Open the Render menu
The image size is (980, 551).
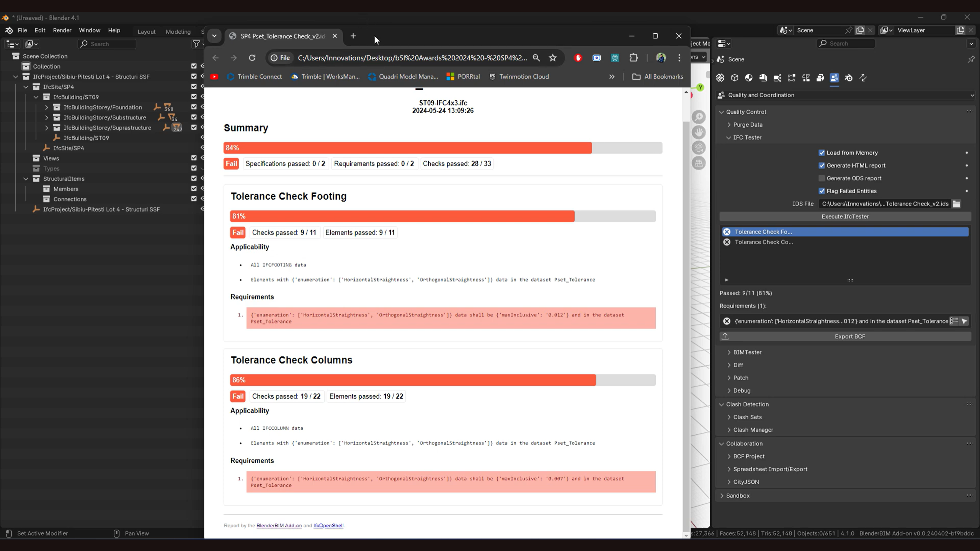pos(62,30)
